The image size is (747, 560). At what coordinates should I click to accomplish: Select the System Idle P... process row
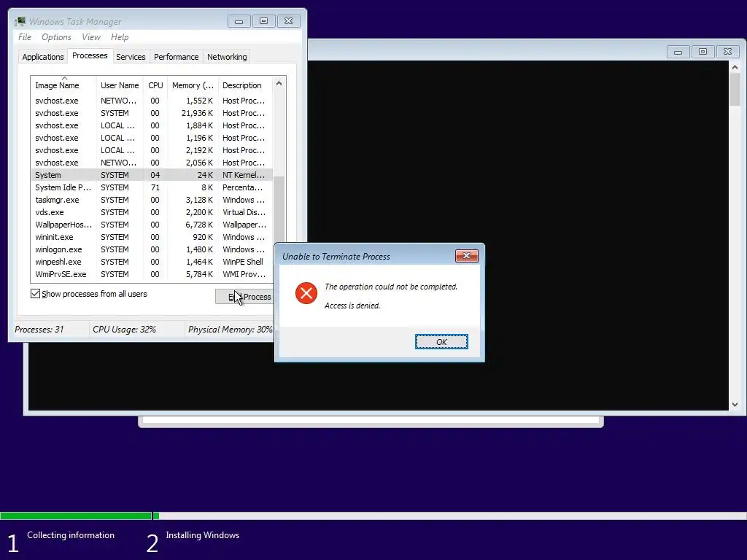pyautogui.click(x=152, y=187)
